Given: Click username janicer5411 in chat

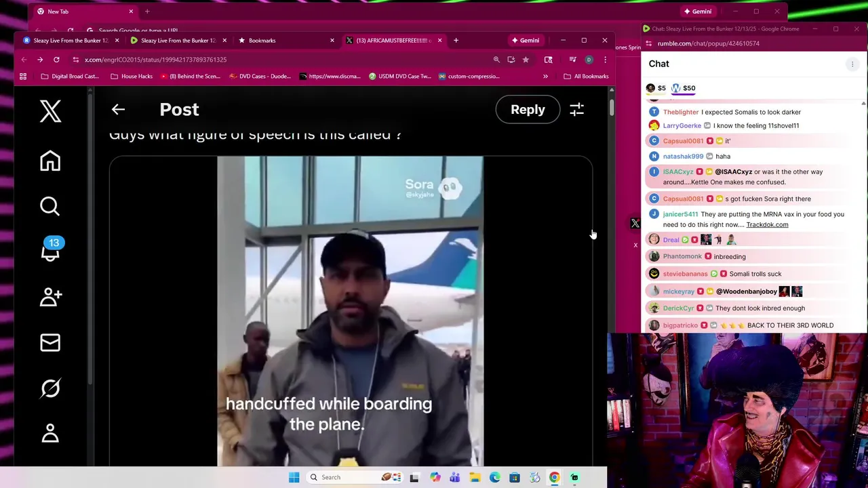Looking at the screenshot, I should tap(680, 214).
